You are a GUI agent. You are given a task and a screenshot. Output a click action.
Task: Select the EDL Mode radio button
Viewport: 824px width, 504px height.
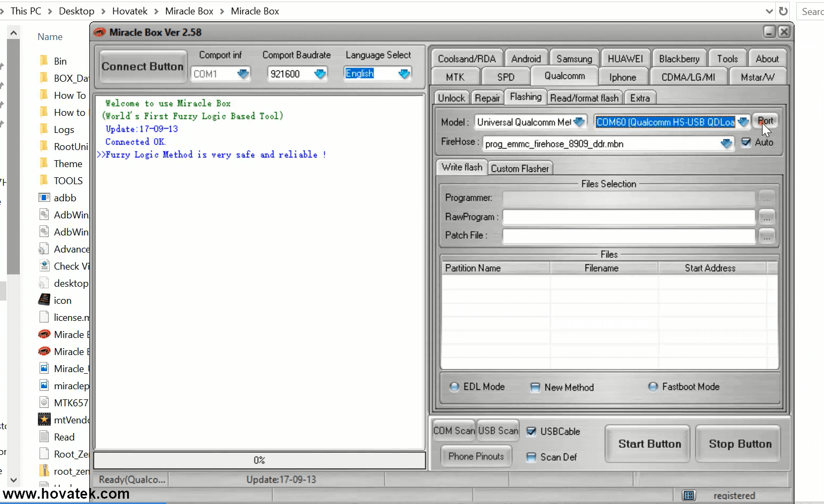coord(454,387)
